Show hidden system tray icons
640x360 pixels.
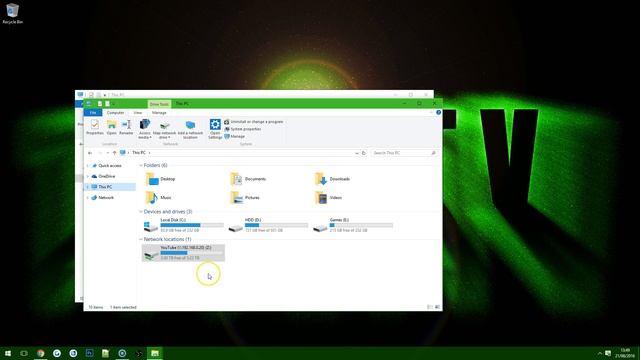pyautogui.click(x=600, y=353)
